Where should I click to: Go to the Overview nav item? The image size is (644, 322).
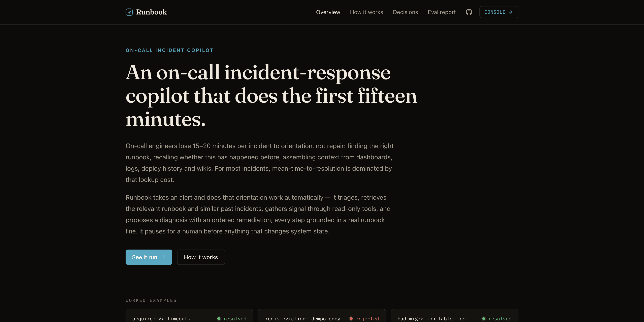[x=328, y=12]
